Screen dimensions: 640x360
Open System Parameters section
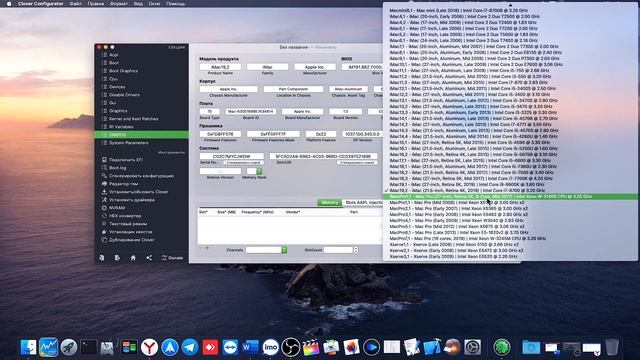pos(128,143)
